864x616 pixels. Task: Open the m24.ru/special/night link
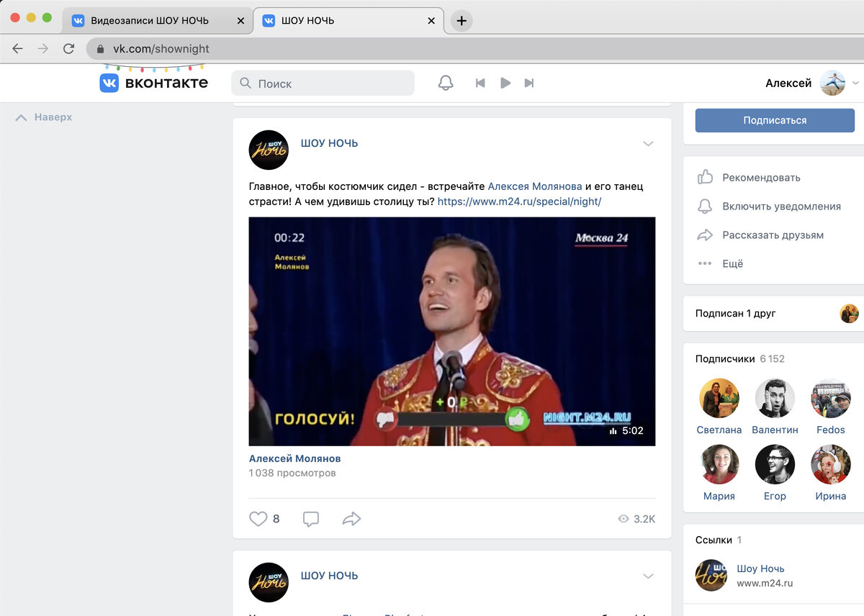pyautogui.click(x=519, y=201)
